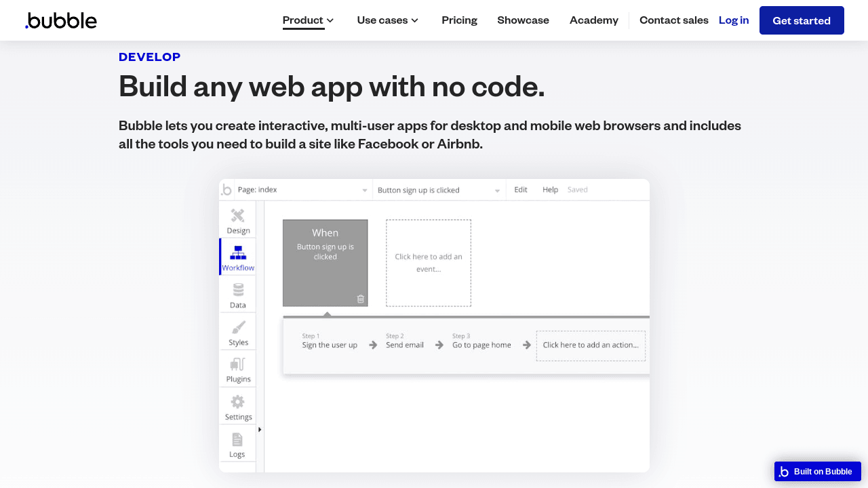
Task: Click the Saved status text
Action: pos(578,190)
